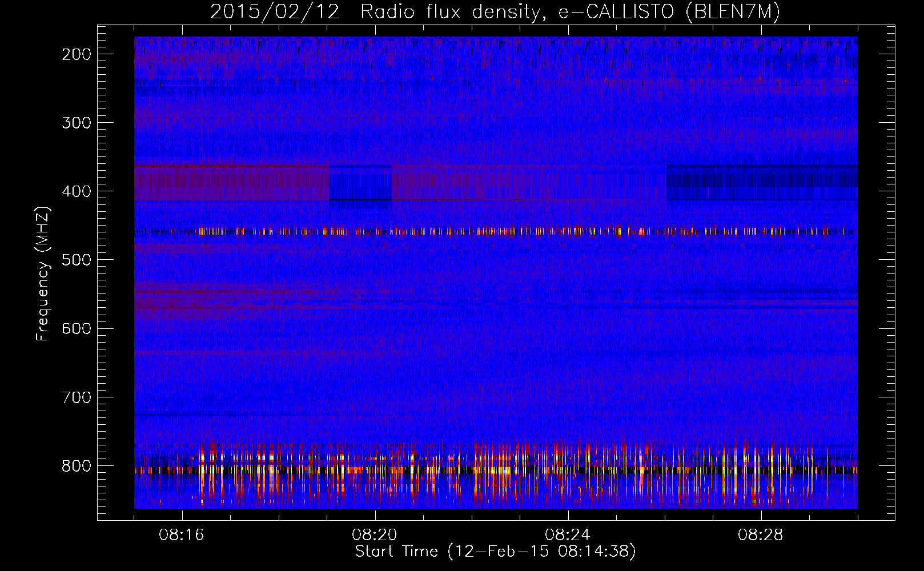Click the 200 frequency tick label
This screenshot has height=571, width=924.
pyautogui.click(x=77, y=54)
